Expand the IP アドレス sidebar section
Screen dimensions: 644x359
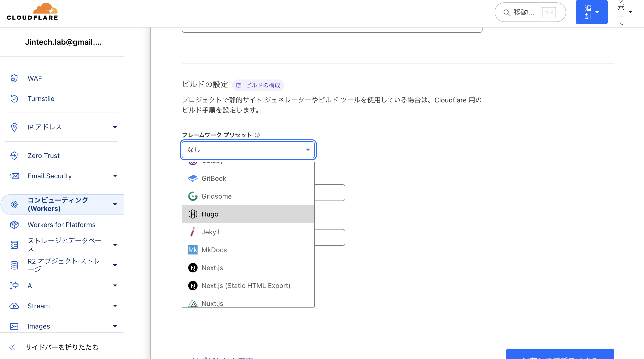click(x=115, y=127)
